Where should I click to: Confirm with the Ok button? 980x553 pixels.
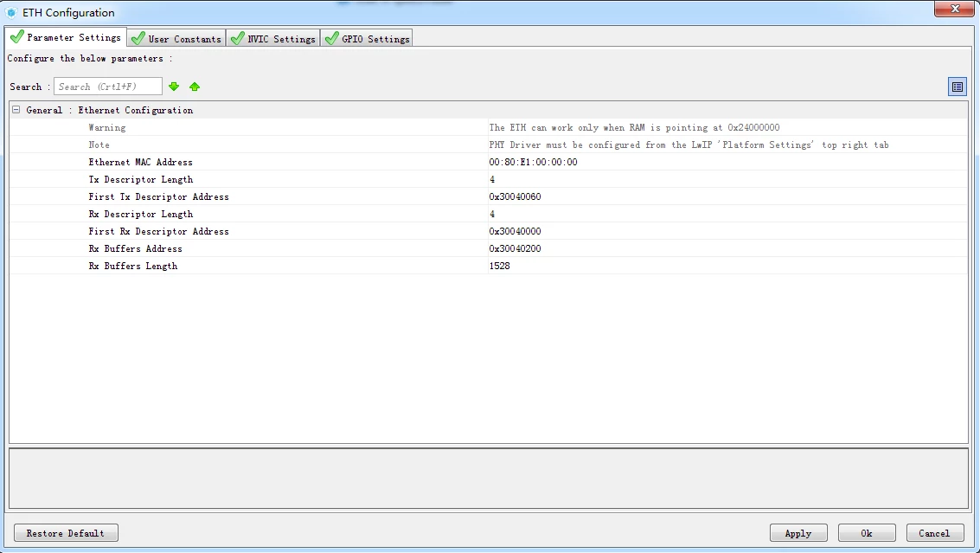tap(866, 533)
